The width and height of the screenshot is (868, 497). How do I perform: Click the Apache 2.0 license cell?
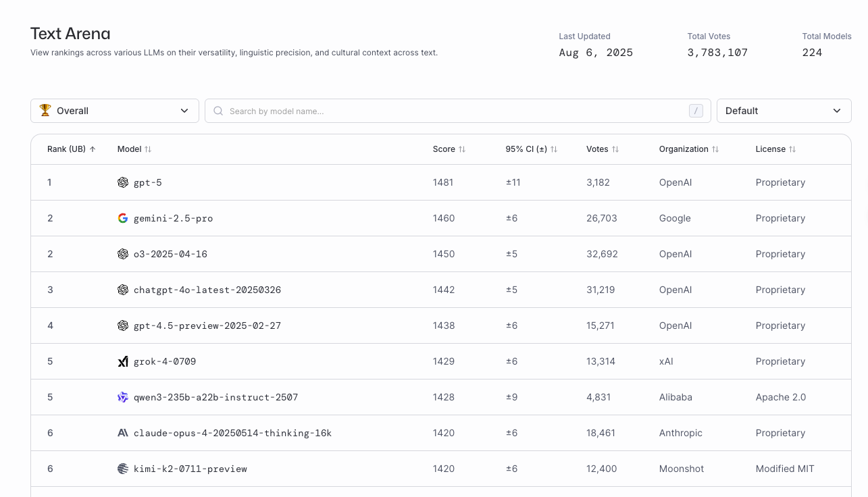pyautogui.click(x=781, y=397)
